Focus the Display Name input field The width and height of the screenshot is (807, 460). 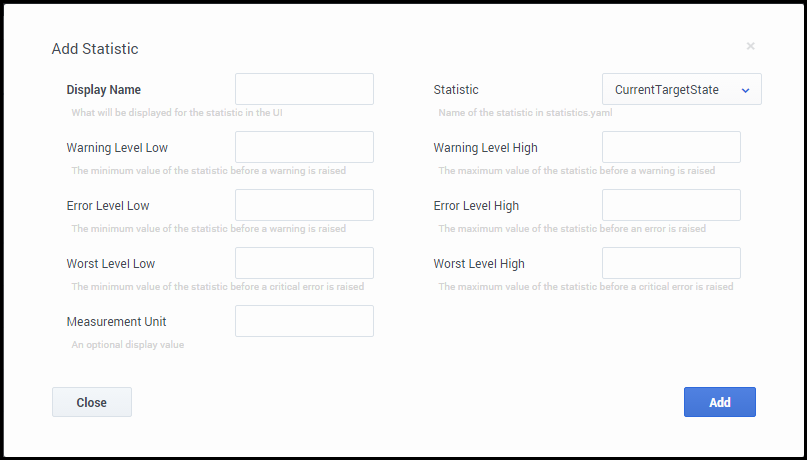(304, 89)
